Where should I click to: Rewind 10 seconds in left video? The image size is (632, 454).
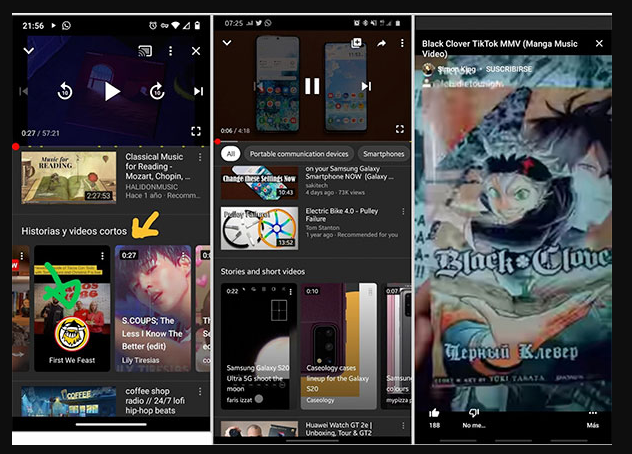[64, 91]
